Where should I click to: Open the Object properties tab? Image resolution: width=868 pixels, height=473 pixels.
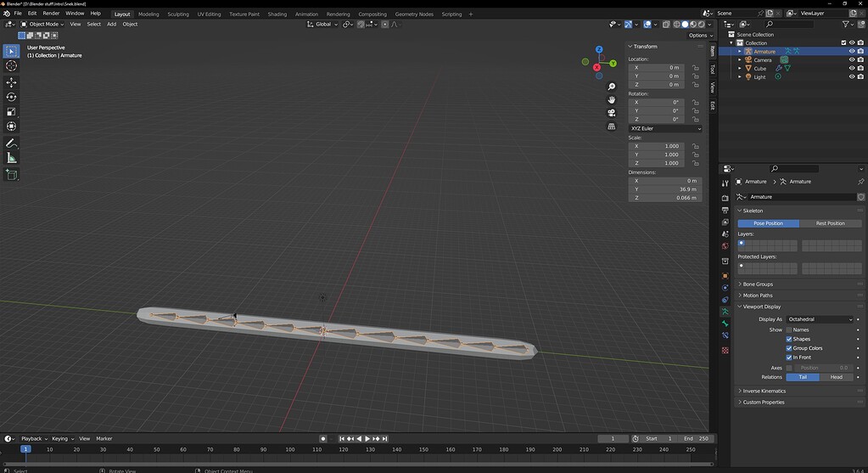(725, 275)
